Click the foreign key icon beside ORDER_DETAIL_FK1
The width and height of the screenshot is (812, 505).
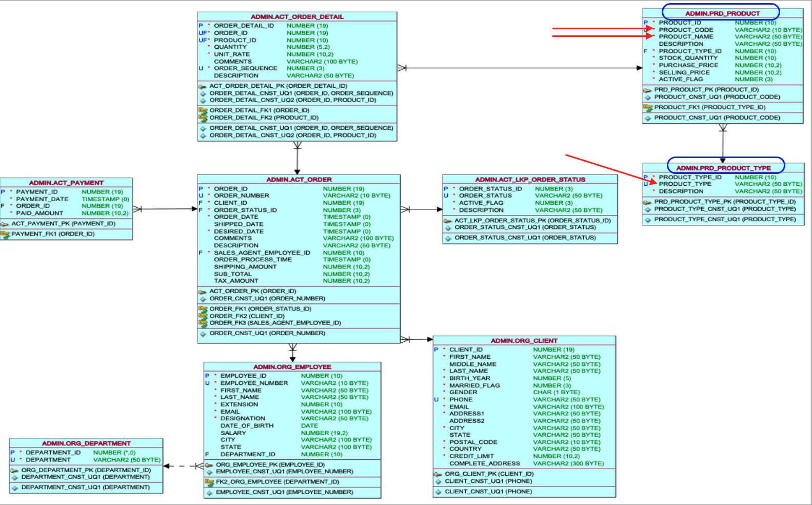(203, 110)
